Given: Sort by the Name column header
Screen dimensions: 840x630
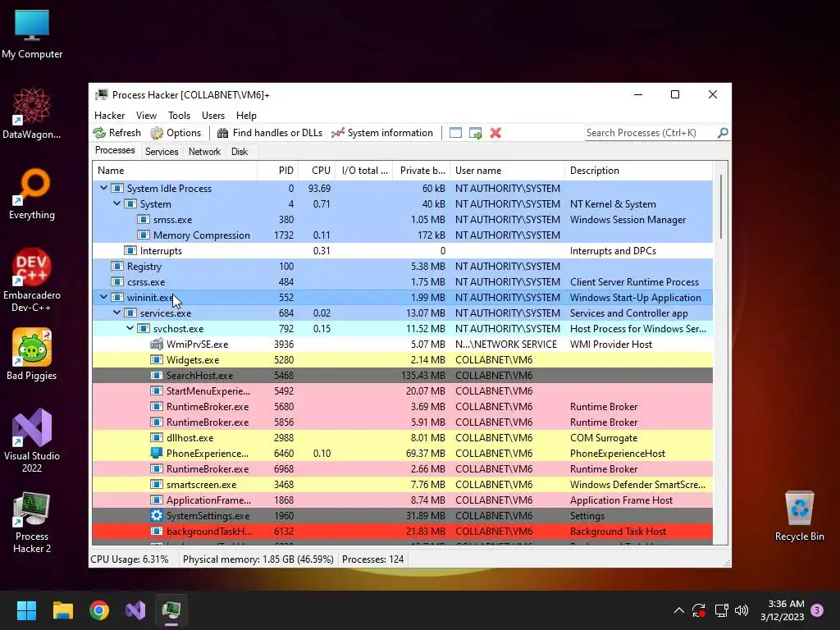Looking at the screenshot, I should (176, 171).
